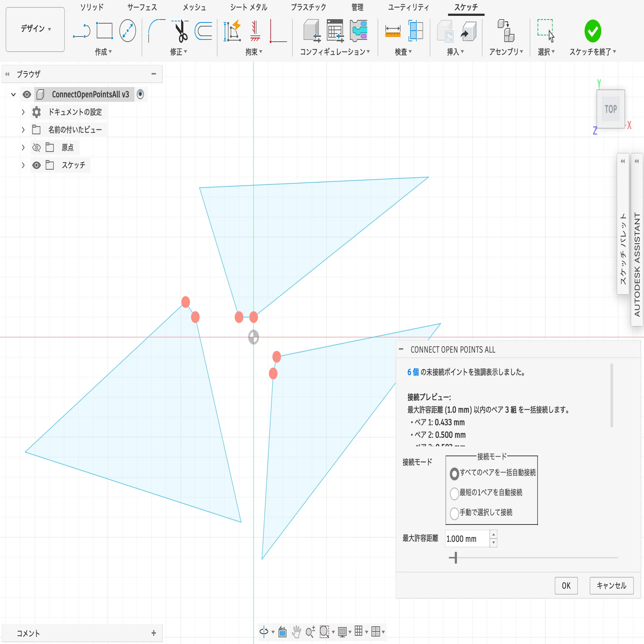Choose the Trim scissors tool

[180, 31]
